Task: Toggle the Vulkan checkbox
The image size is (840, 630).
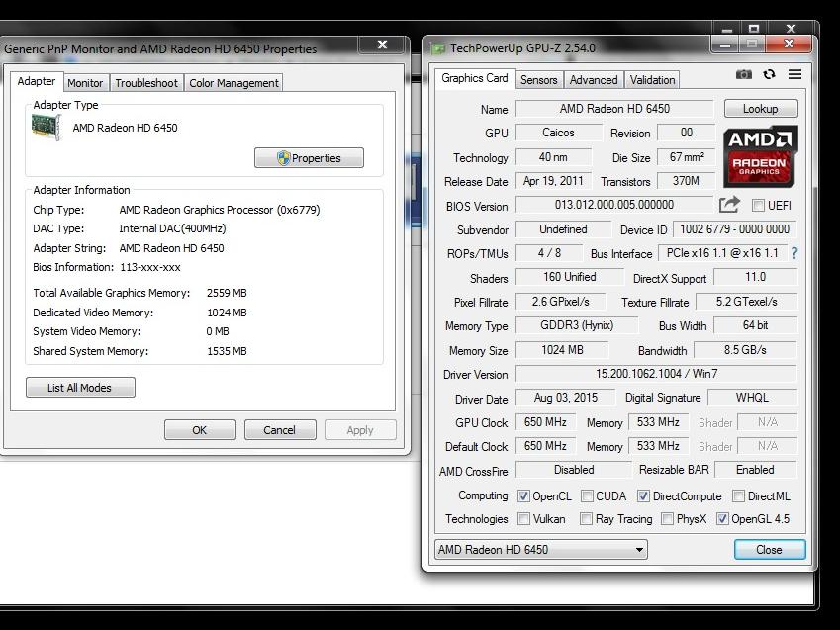Action: 523,518
